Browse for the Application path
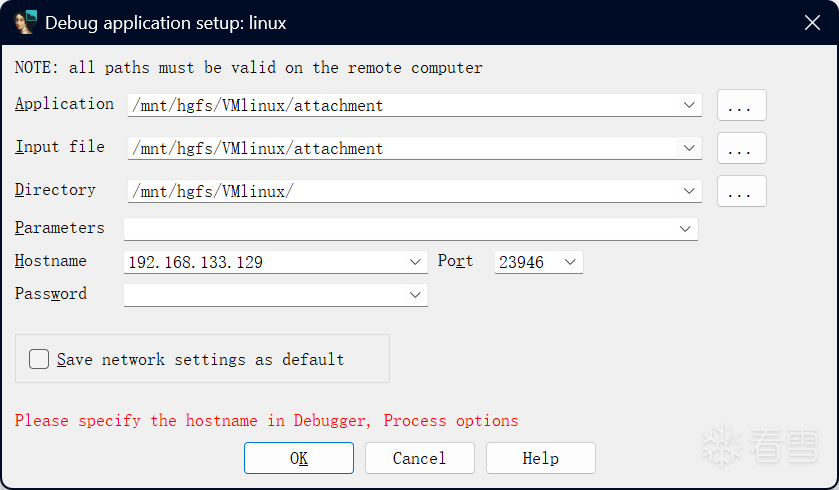This screenshot has width=839, height=490. 741,105
